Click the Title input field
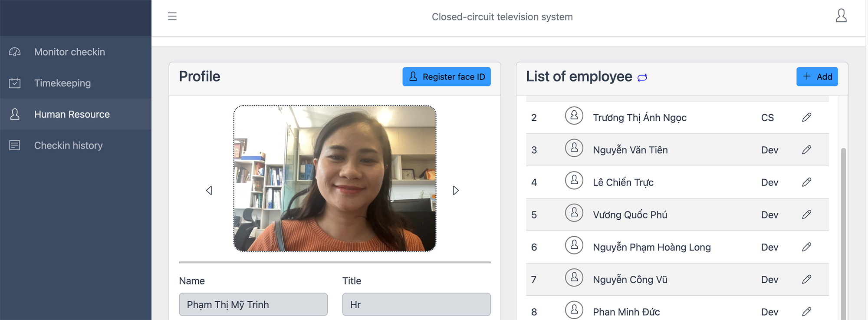This screenshot has height=320, width=868. click(416, 304)
